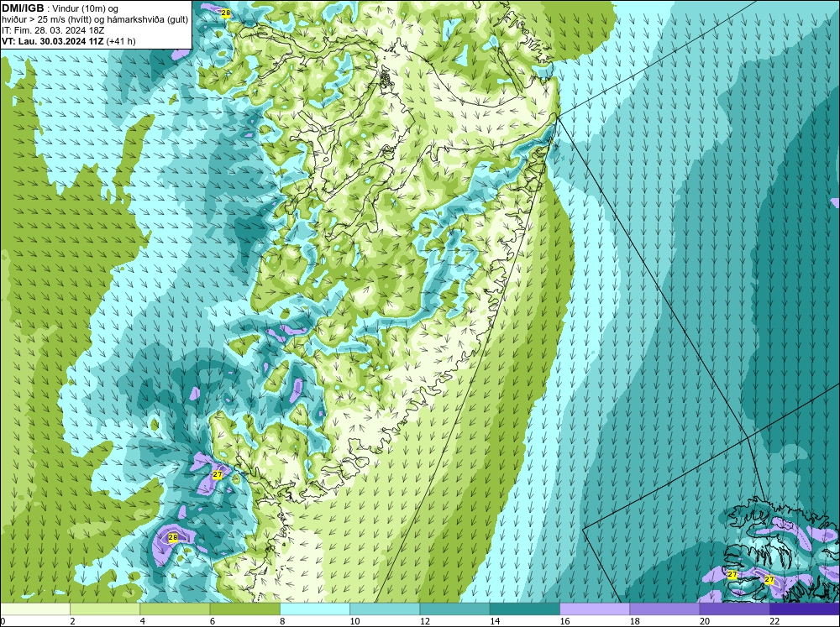840x627 pixels.
Task: Click the yellow '27' gust label on the southwest coast
Action: 217,474
